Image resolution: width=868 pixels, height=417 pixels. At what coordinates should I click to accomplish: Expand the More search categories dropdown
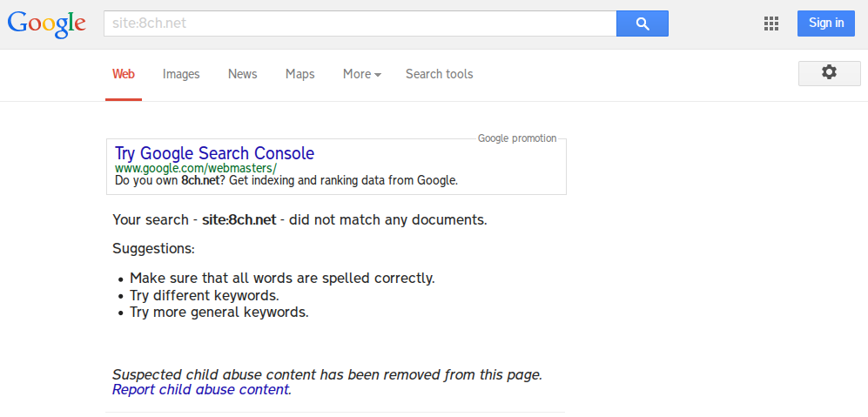point(361,74)
